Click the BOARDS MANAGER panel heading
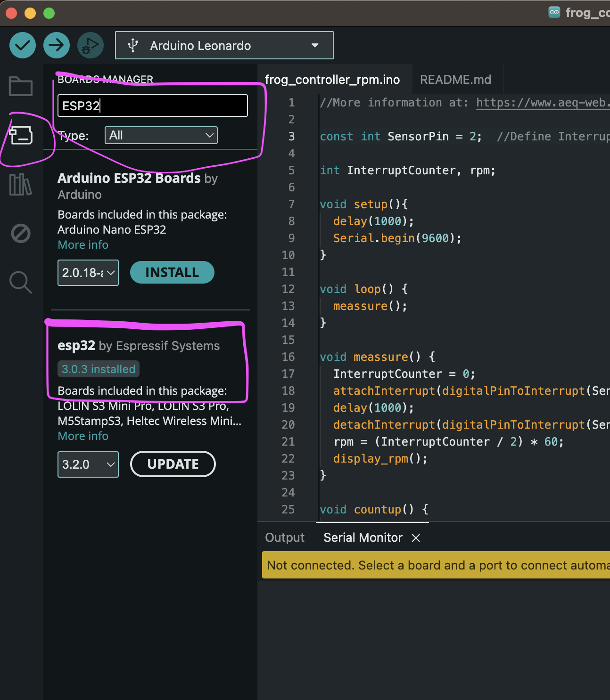 coord(105,79)
